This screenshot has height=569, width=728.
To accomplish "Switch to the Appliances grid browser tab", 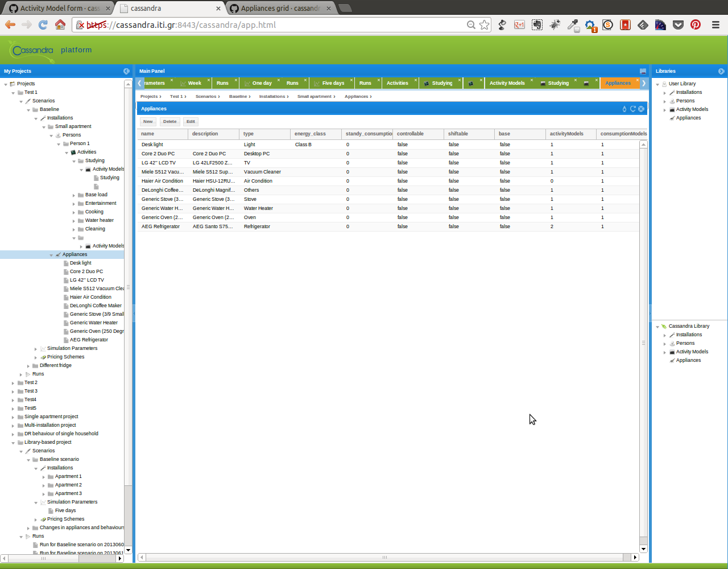I will click(x=280, y=8).
